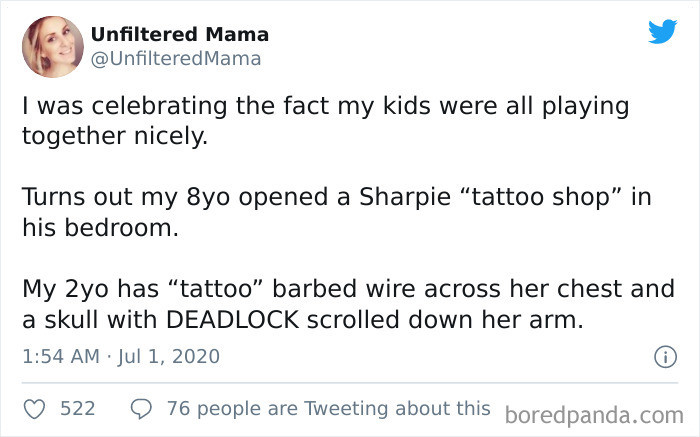Click the Unfiltered Mama display name
This screenshot has width=700, height=437.
(x=180, y=34)
